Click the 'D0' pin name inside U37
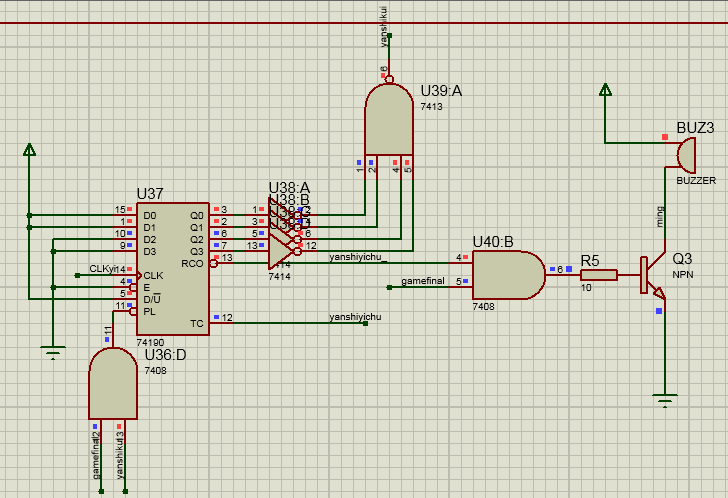728x498 pixels. (150, 215)
